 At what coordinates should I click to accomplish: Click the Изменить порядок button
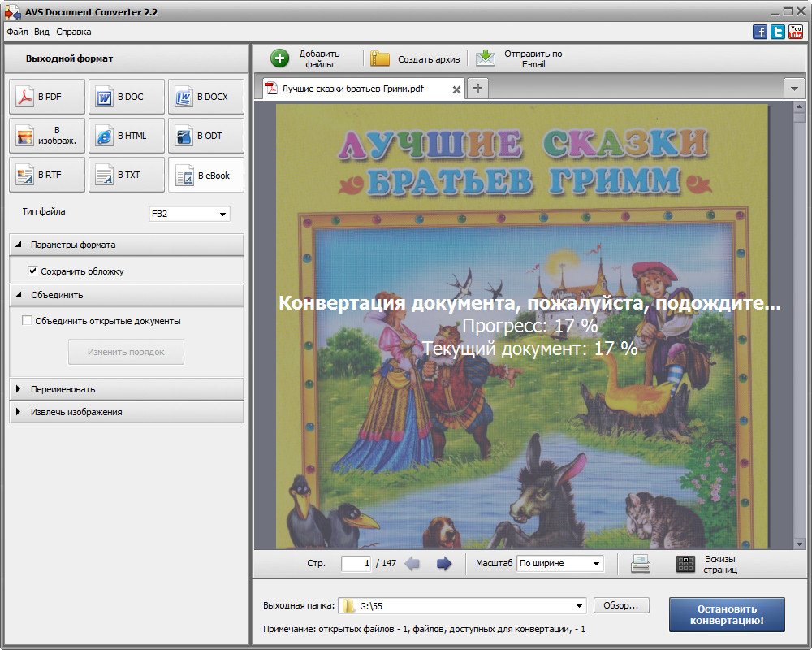point(126,352)
